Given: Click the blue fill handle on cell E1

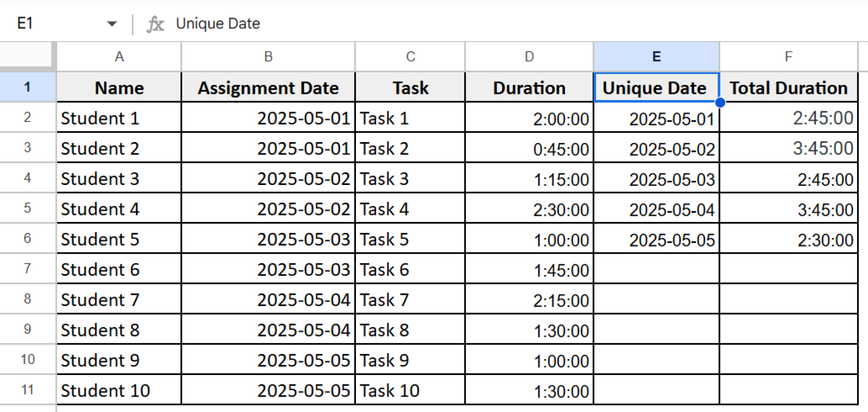Looking at the screenshot, I should click(720, 103).
